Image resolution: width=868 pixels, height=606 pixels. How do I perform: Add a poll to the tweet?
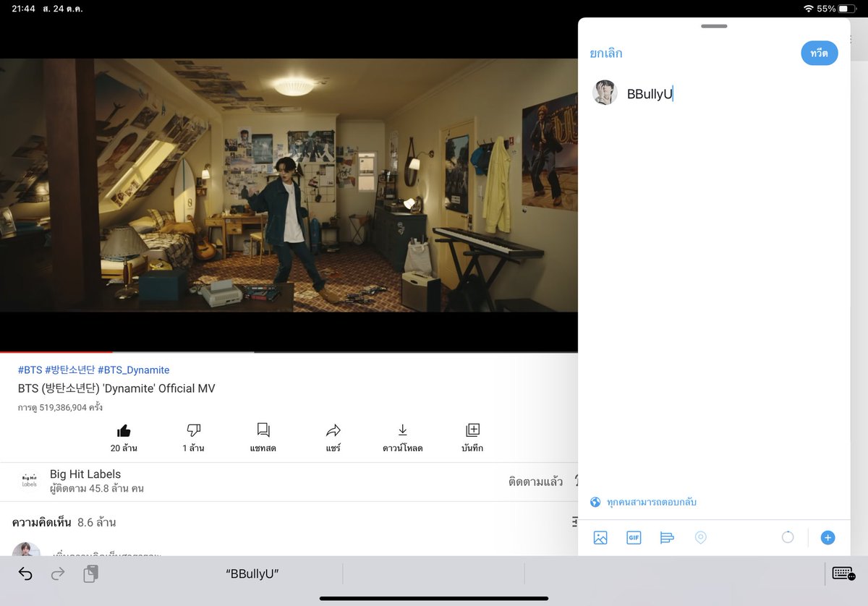coord(667,537)
